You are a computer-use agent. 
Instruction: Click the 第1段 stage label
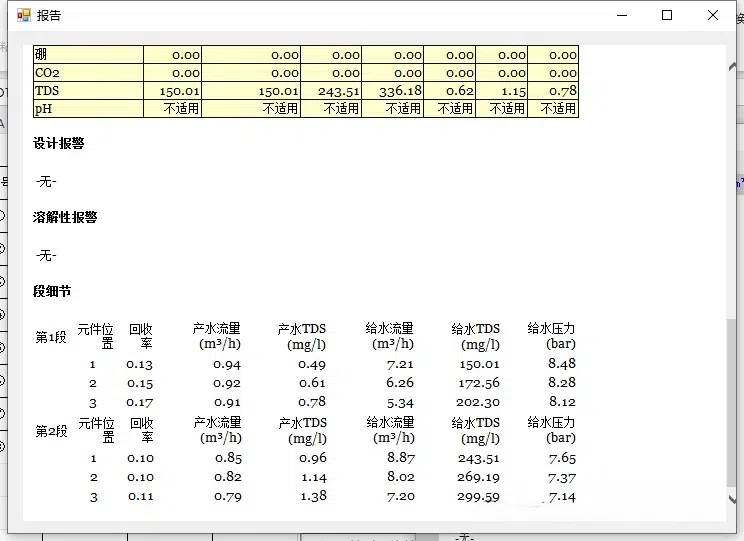pos(51,337)
